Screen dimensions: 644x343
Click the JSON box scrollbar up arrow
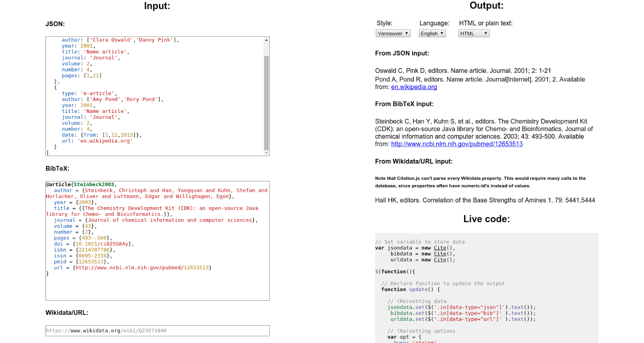[x=266, y=40]
